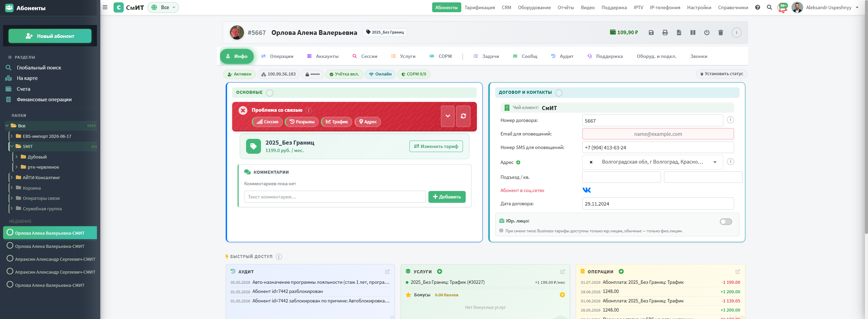Click the Изменить тариф button
Image resolution: width=868 pixels, height=319 pixels.
tap(436, 146)
